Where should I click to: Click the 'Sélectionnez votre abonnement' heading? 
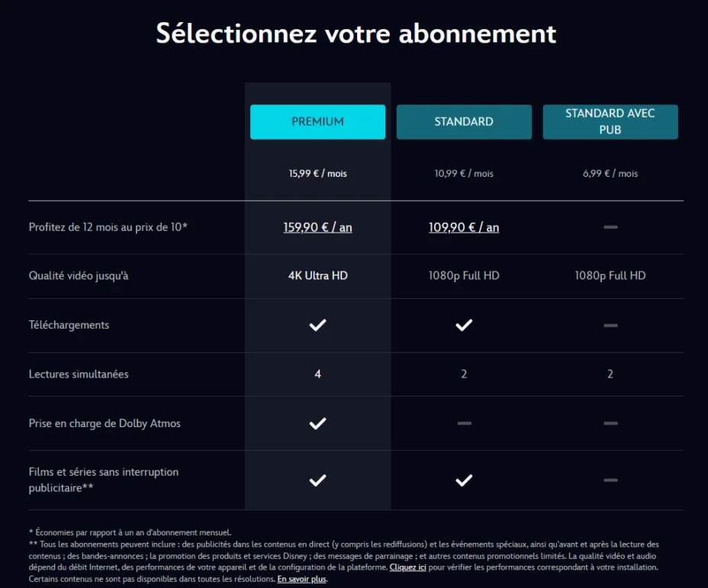[x=356, y=34]
